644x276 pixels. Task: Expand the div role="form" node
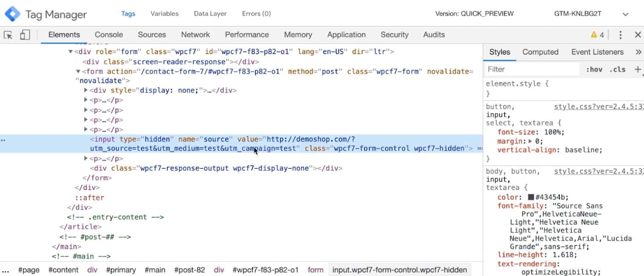(70, 52)
